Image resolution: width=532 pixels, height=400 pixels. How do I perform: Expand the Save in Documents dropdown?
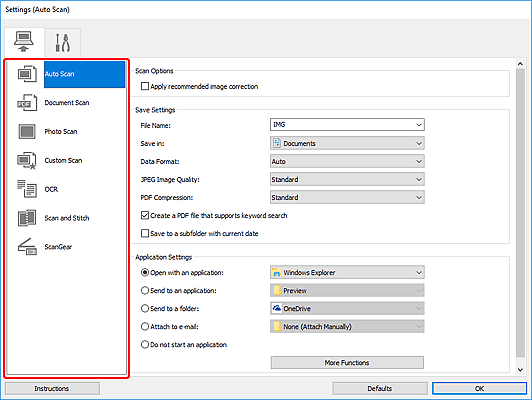(x=347, y=144)
